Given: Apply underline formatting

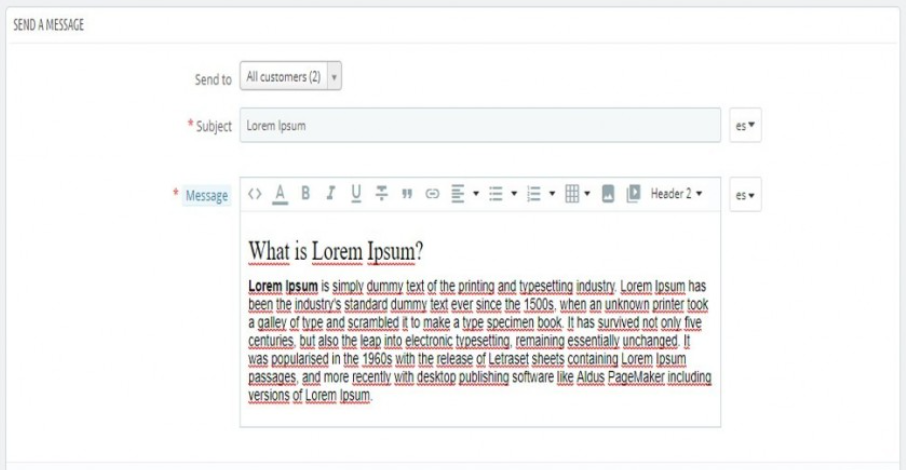Looking at the screenshot, I should [356, 194].
